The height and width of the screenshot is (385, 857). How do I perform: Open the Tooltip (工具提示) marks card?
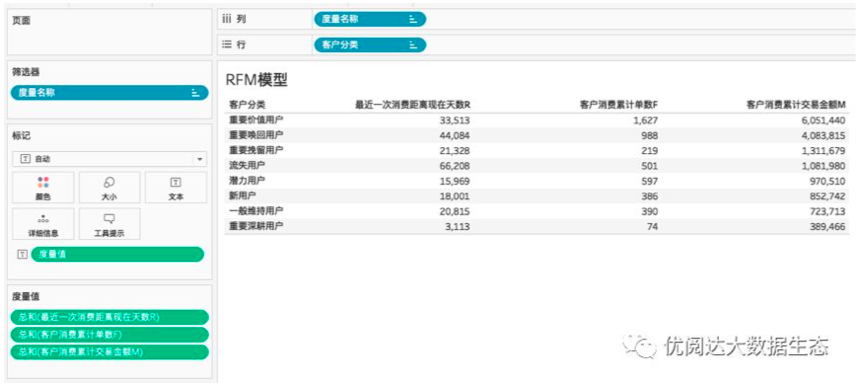[x=109, y=224]
